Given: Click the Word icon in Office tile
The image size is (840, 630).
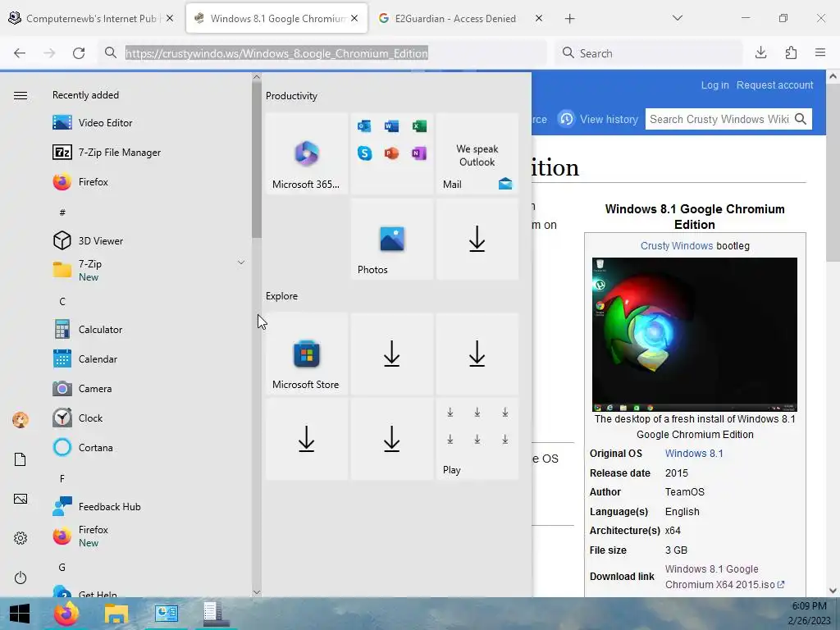Looking at the screenshot, I should point(391,126).
